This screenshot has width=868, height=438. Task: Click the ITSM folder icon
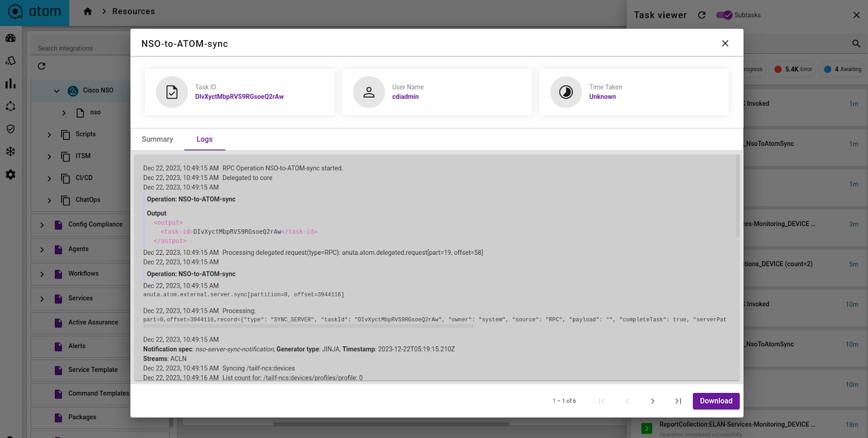pos(66,157)
